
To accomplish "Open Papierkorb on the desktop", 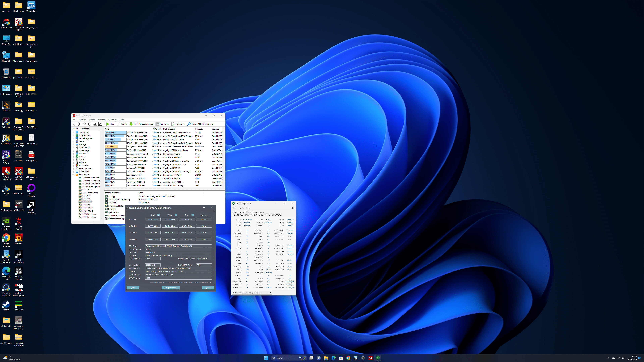I will (6, 73).
